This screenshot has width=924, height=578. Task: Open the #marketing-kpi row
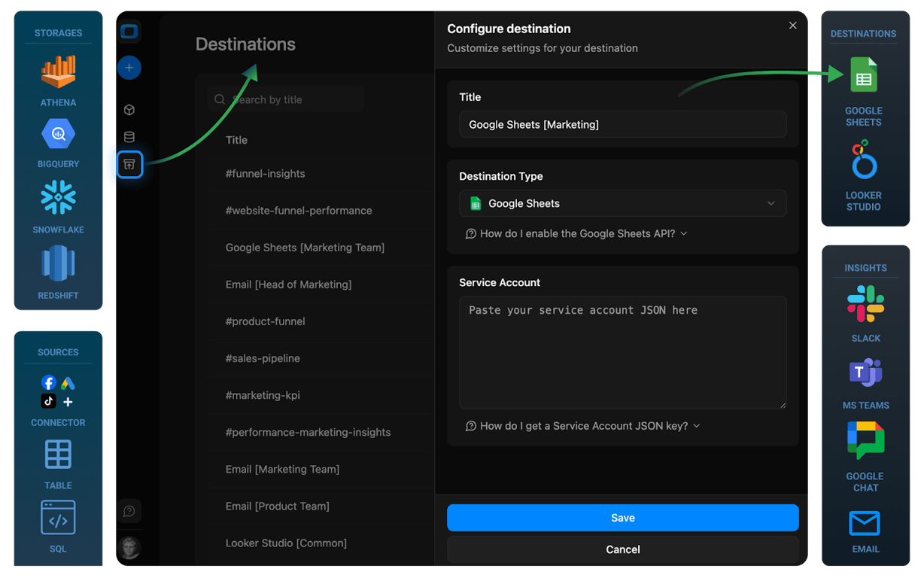(x=321, y=395)
